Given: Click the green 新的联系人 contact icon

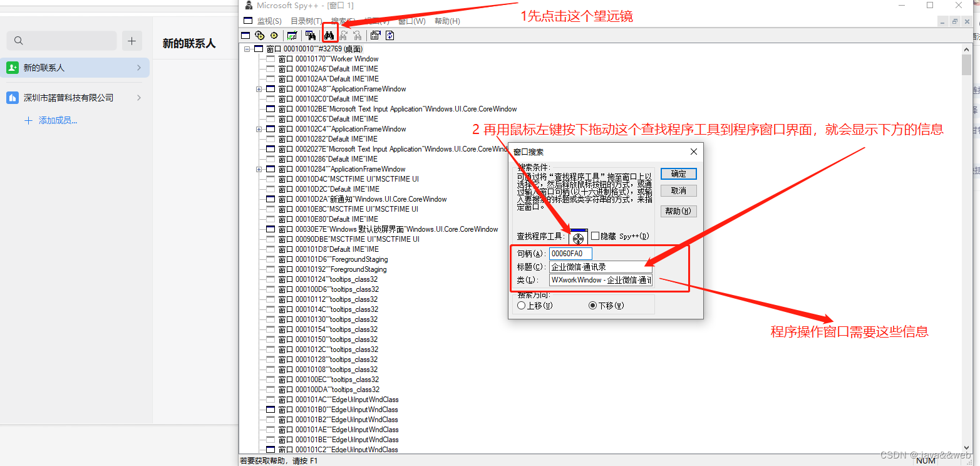Looking at the screenshot, I should 13,68.
